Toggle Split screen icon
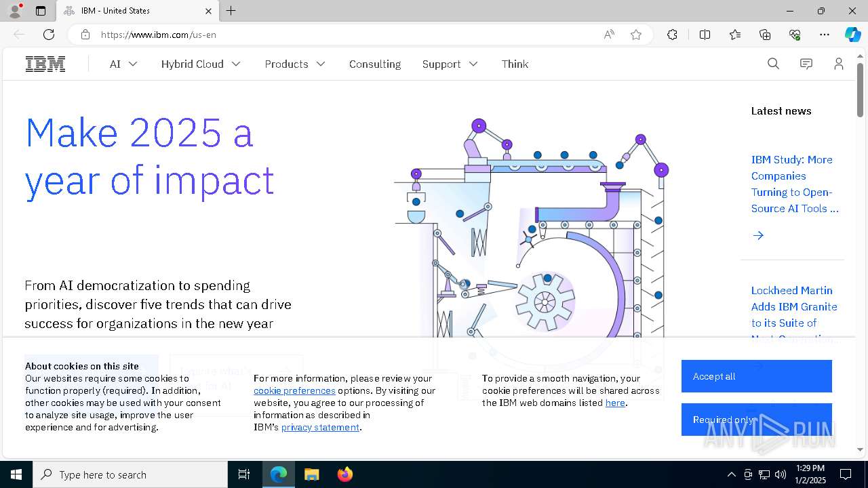The image size is (868, 488). [x=705, y=35]
